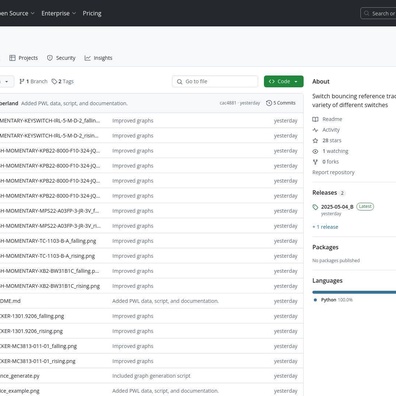This screenshot has height=396, width=396.
Task: Open Readme link in About
Action: [332, 119]
